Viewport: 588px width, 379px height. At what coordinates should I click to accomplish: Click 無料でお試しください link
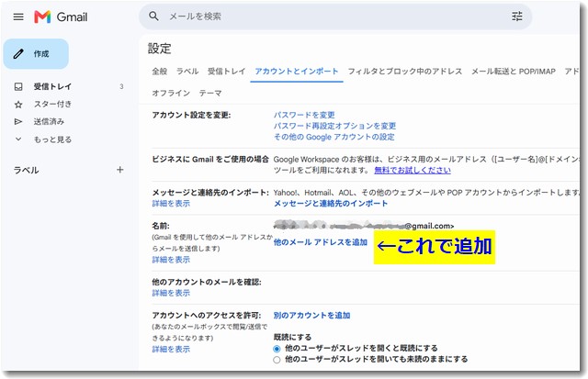coord(413,170)
